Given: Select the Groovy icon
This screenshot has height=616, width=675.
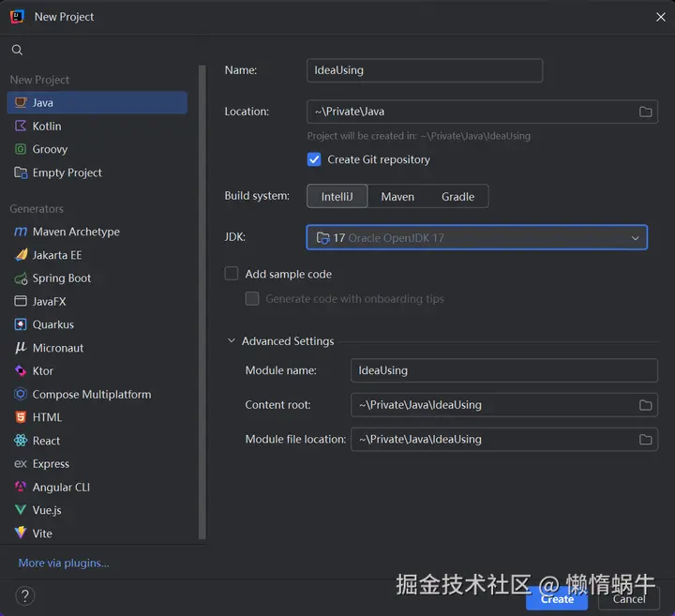Looking at the screenshot, I should click(21, 149).
